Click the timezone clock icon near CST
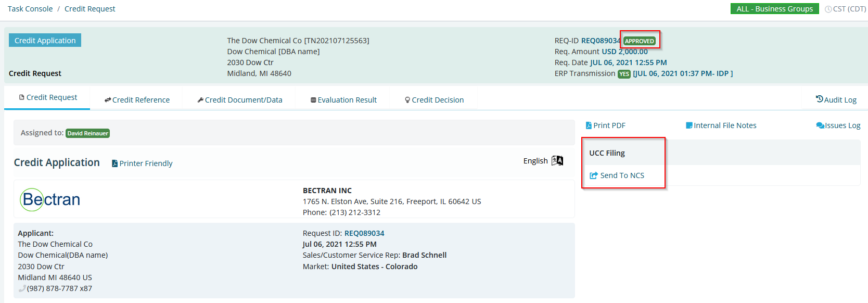868x303 pixels. 828,9
